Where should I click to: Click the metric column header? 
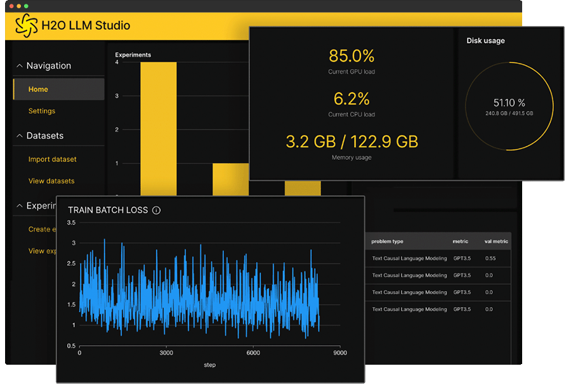(x=460, y=242)
